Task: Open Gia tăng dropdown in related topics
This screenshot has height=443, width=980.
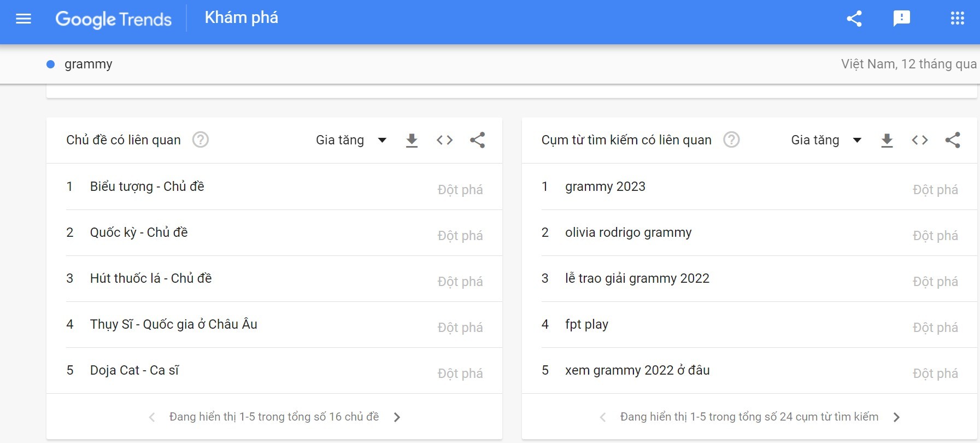Action: [351, 140]
